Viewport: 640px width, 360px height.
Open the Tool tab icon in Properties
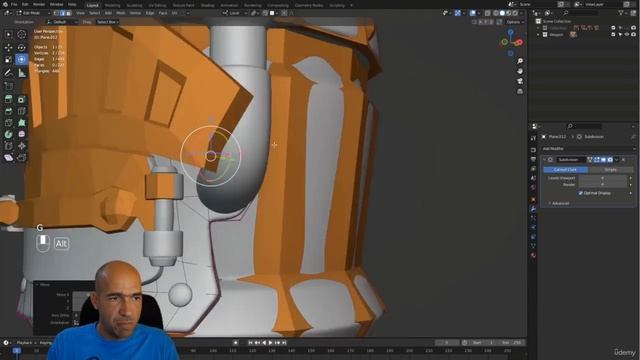(x=533, y=138)
